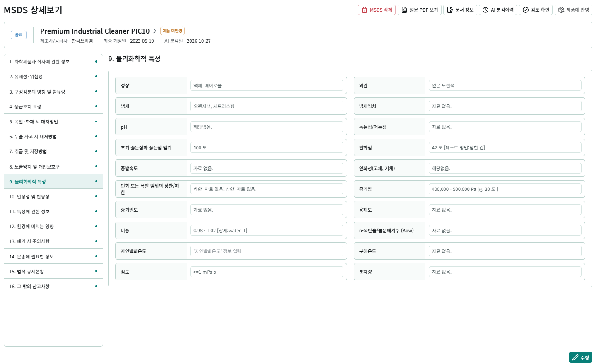The height and width of the screenshot is (364, 594).
Task: Click the 제품에 반영 box icon
Action: pos(561,10)
